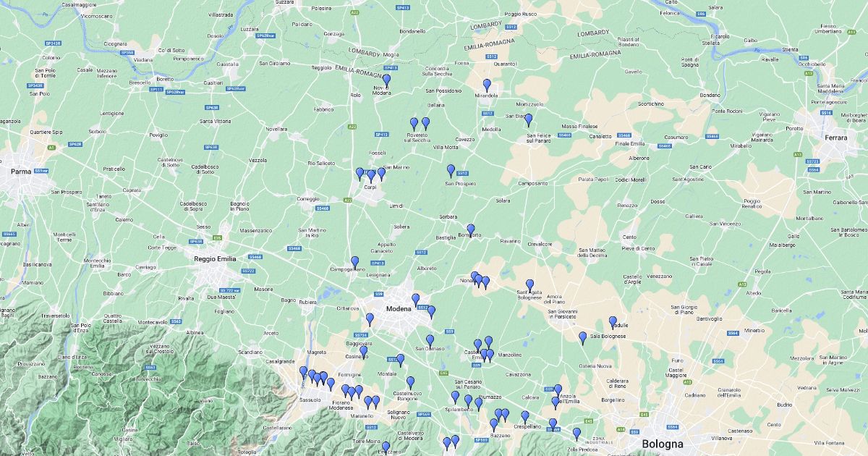
Task: Click the A22 motorway shield near Carpi
Action: [348, 200]
